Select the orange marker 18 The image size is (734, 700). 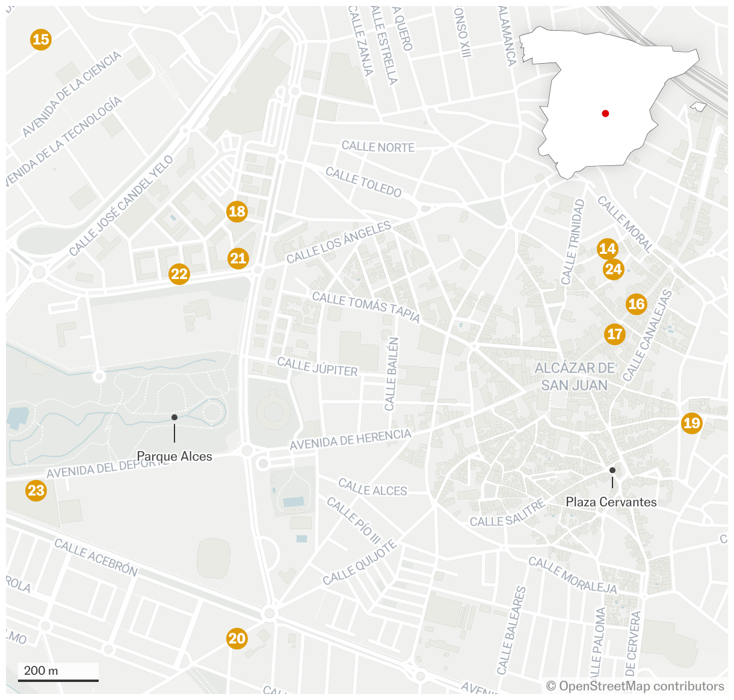point(237,212)
